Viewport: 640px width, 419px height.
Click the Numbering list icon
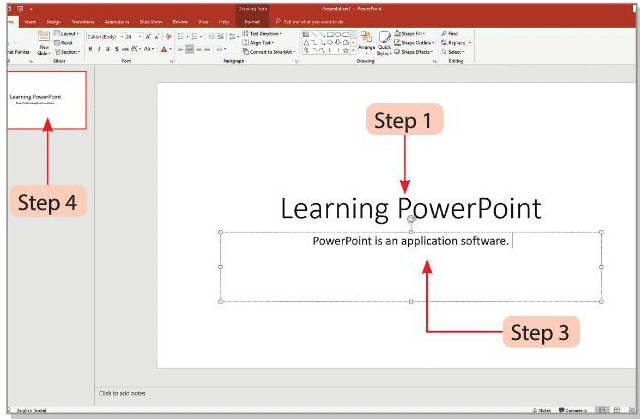coord(195,37)
